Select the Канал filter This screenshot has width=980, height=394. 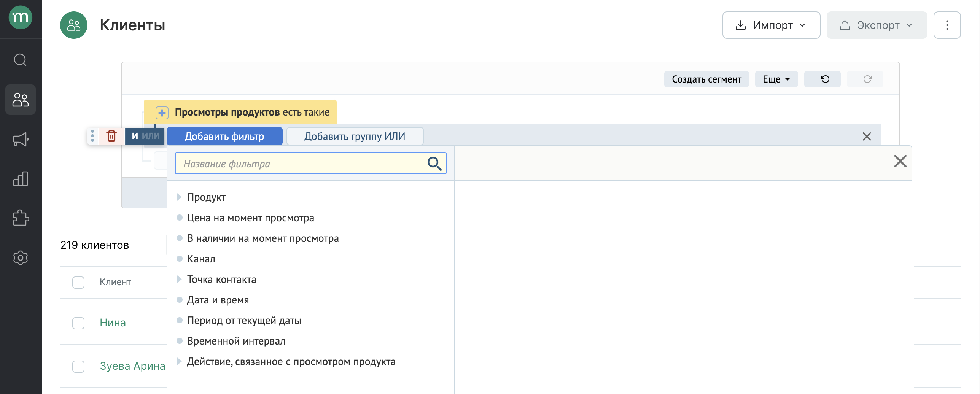point(201,259)
